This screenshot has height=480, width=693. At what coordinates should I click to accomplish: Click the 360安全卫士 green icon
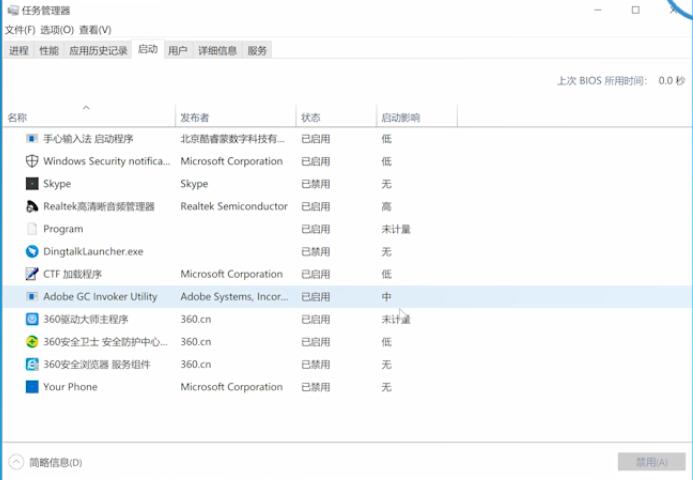[x=32, y=342]
